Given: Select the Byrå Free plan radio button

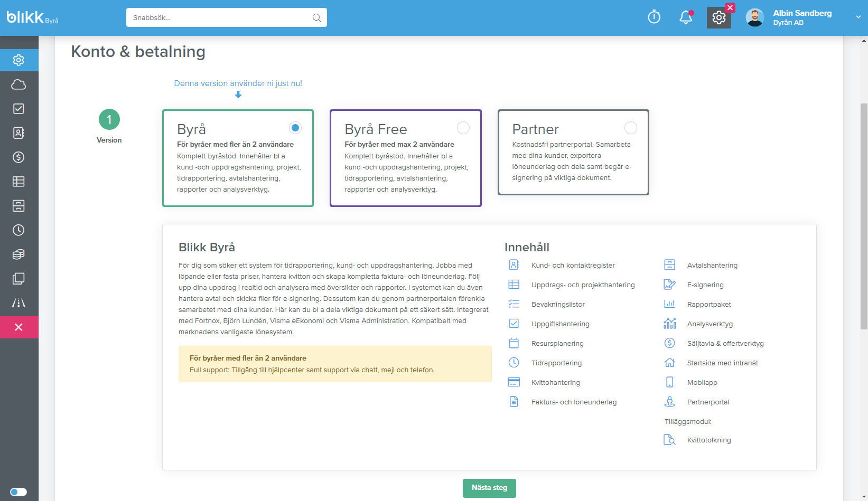Looking at the screenshot, I should tap(463, 128).
